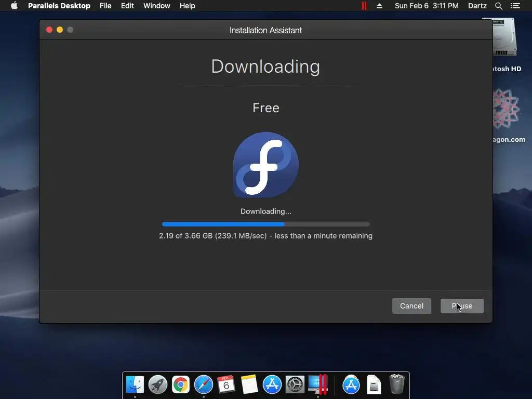Open Notes from the Dock
Image resolution: width=532 pixels, height=399 pixels.
point(249,385)
